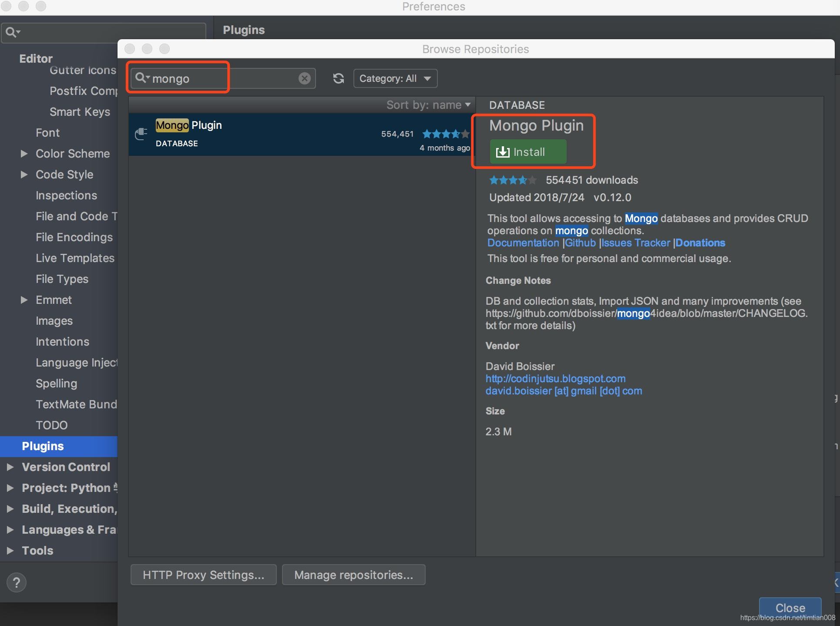
Task: Click the Mongo Plugin plug icon
Action: point(141,134)
